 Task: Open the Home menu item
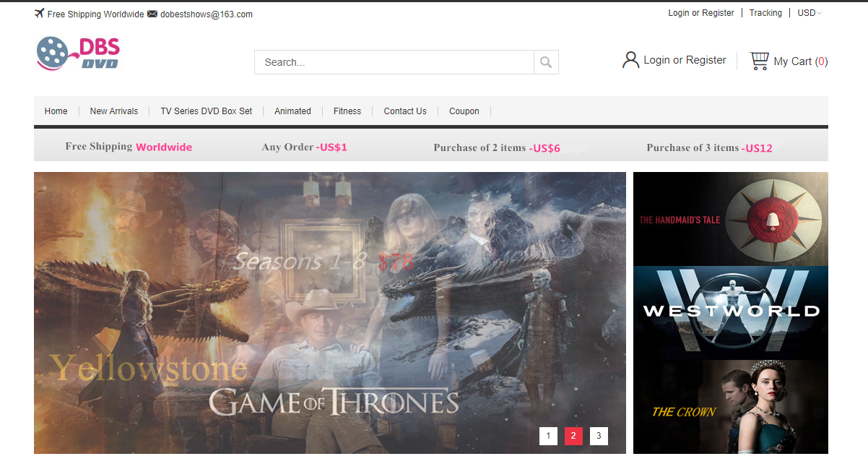coord(56,111)
